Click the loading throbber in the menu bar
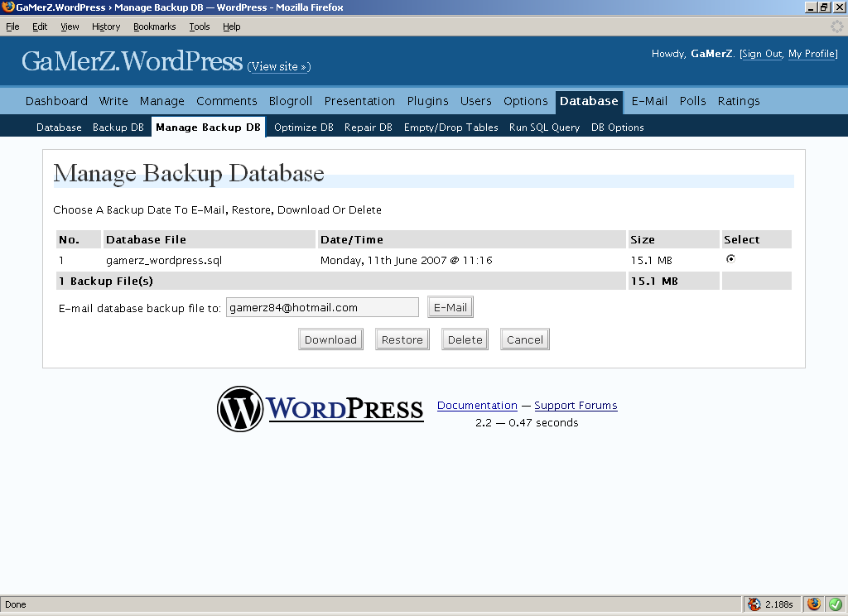This screenshot has width=848, height=616. (836, 26)
